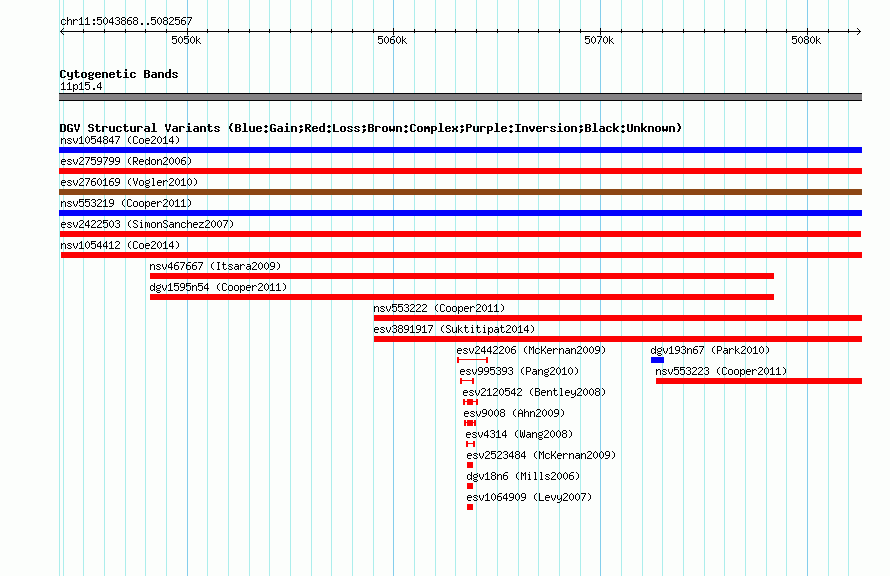Open esv3891917 (Suktitipat2014) variant label

click(454, 329)
